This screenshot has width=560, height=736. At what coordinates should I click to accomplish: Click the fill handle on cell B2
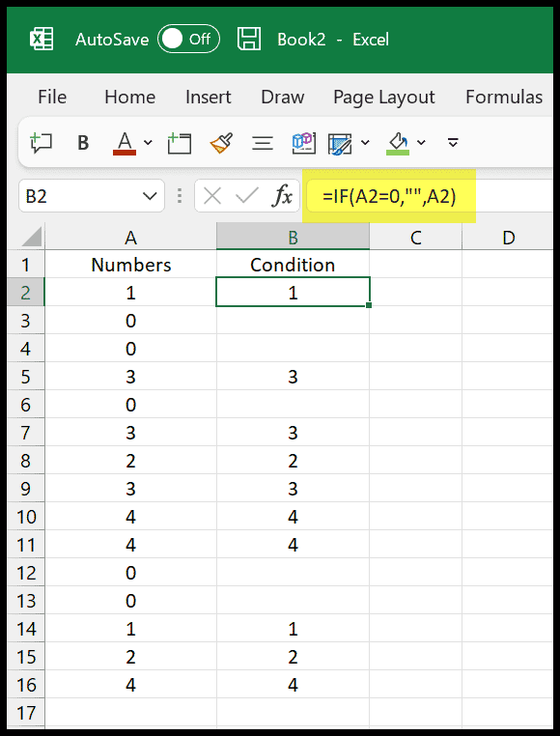tap(369, 305)
